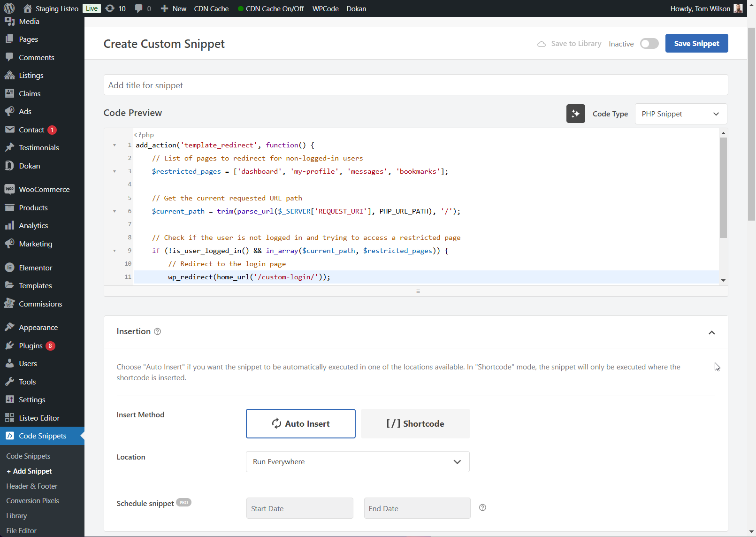Screen dimensions: 756x537
Task: Toggle the snippet Inactive switch on
Action: tap(649, 44)
